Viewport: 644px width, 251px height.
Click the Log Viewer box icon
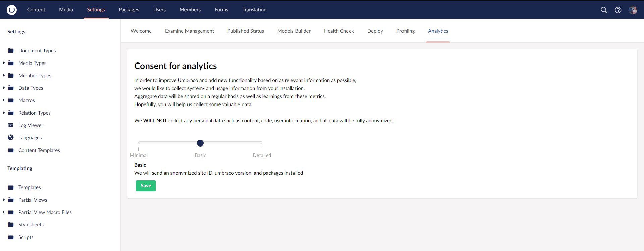click(11, 125)
